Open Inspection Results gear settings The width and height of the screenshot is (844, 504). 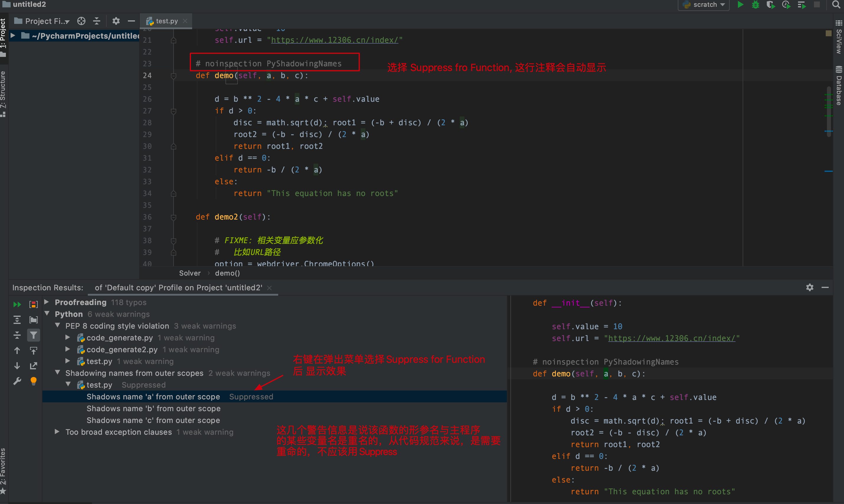(810, 288)
